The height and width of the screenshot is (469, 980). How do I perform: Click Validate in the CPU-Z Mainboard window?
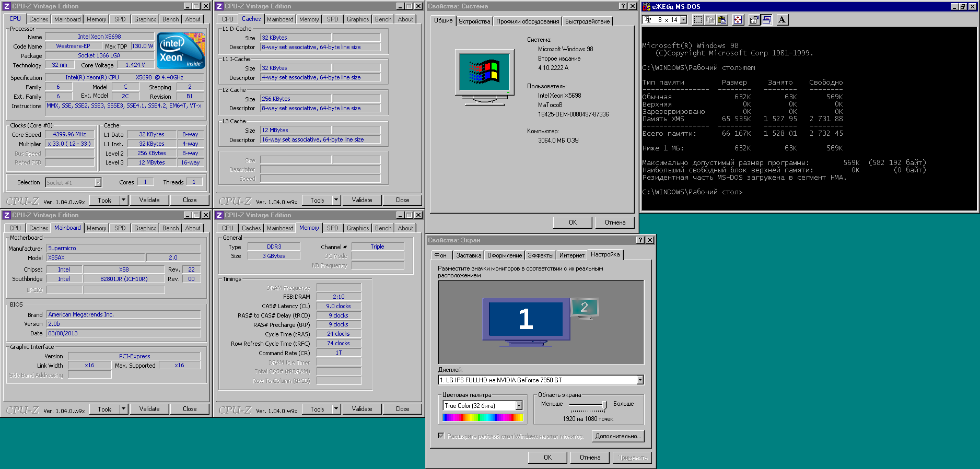pos(149,409)
